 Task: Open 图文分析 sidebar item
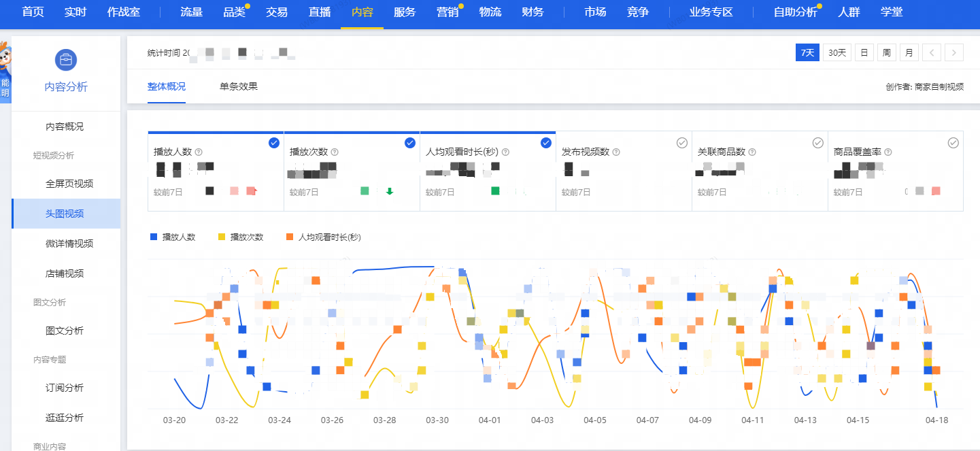tap(65, 331)
